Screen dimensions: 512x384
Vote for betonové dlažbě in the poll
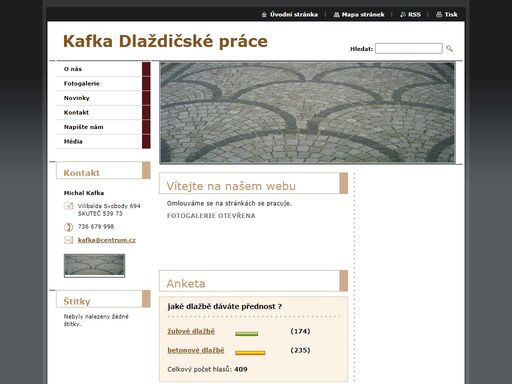pos(196,350)
